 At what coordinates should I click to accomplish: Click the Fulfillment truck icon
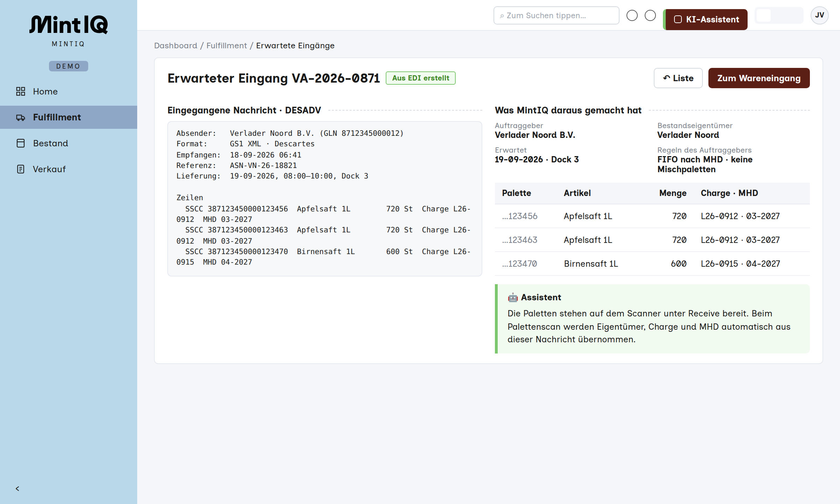(x=21, y=117)
